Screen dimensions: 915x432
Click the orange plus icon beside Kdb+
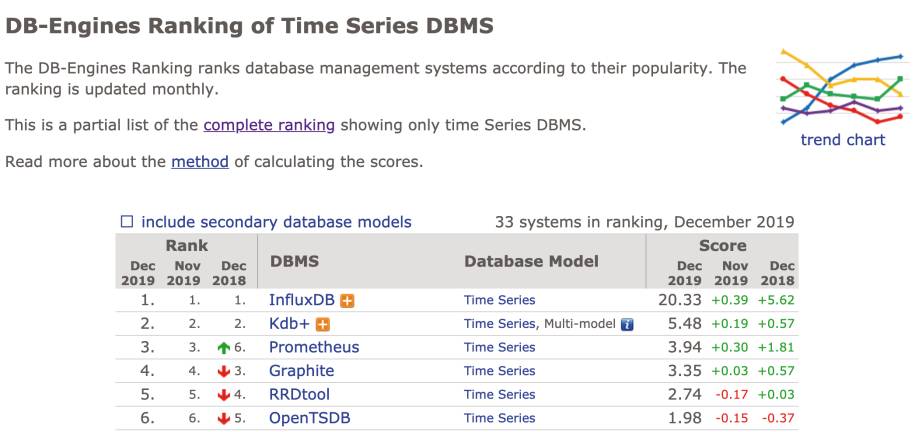point(323,325)
